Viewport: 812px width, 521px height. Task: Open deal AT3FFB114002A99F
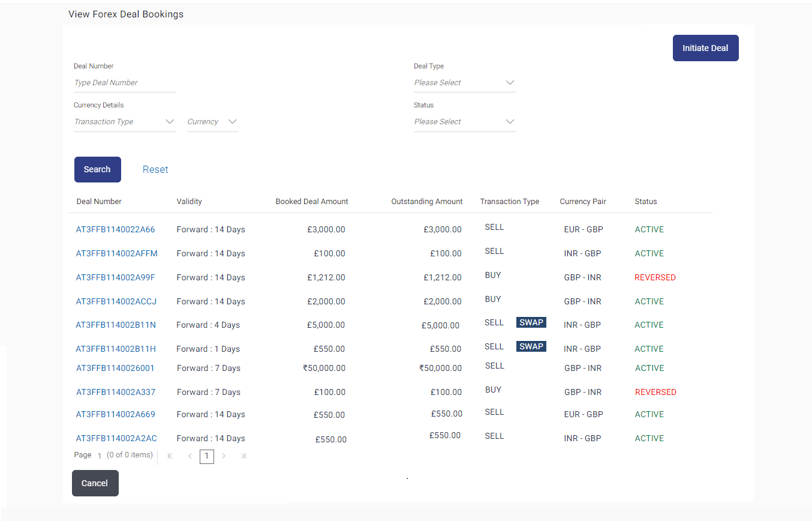(115, 277)
